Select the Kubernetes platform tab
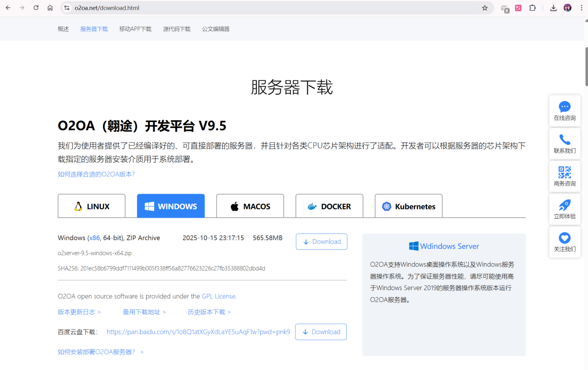This screenshot has height=370, width=588. coord(409,206)
